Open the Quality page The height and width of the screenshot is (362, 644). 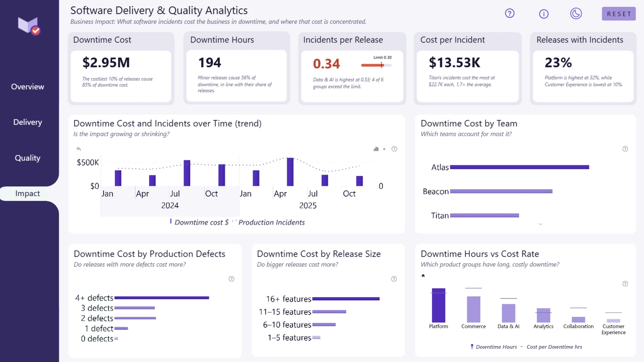(28, 158)
